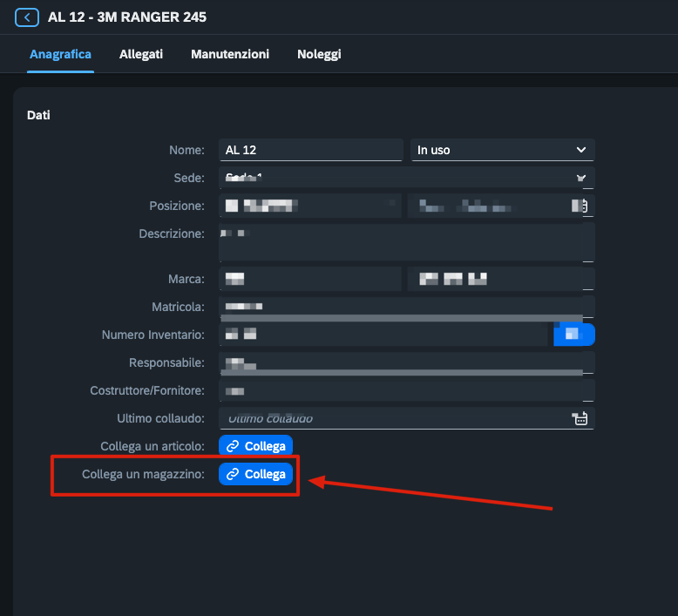678x616 pixels.
Task: Click the Collega un articolo button
Action: pyautogui.click(x=255, y=446)
